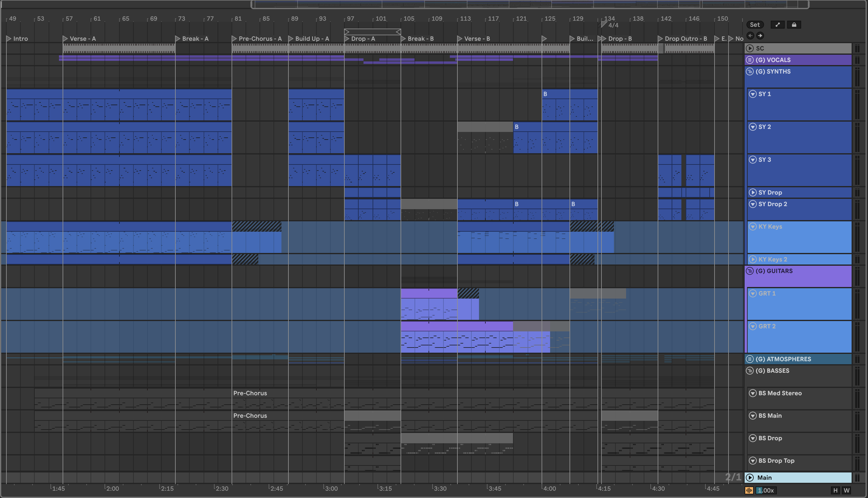Adjust the 1.00x zoom slider field
This screenshot has width=868, height=498.
tap(766, 490)
